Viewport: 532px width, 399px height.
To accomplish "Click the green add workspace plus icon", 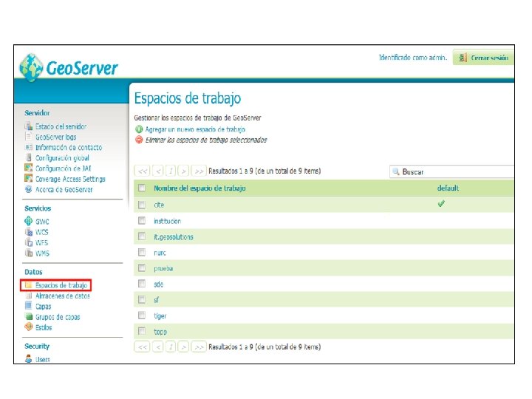I will pos(139,129).
